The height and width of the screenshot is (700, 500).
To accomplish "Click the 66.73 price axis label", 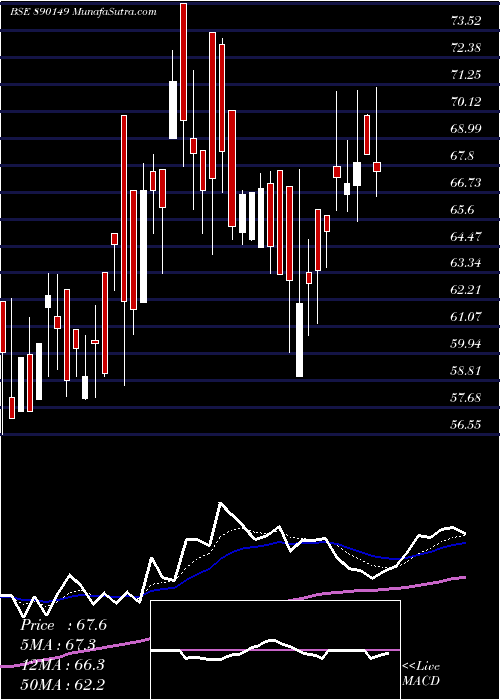I will tap(466, 183).
